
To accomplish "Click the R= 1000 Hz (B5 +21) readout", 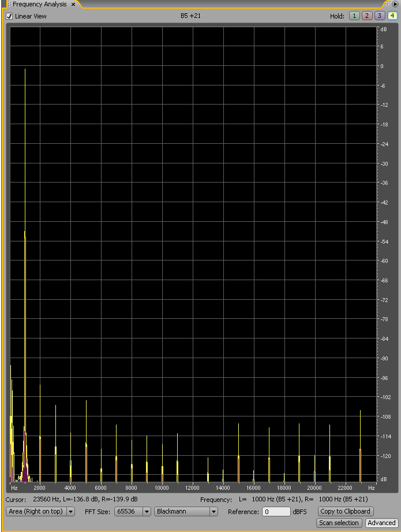I will 336,499.
